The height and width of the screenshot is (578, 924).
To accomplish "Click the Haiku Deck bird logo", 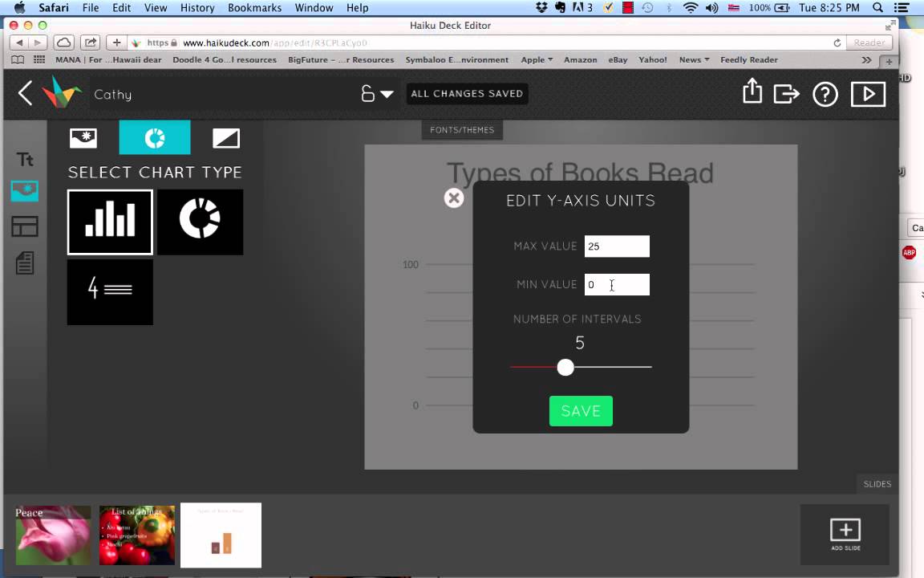I will [61, 92].
